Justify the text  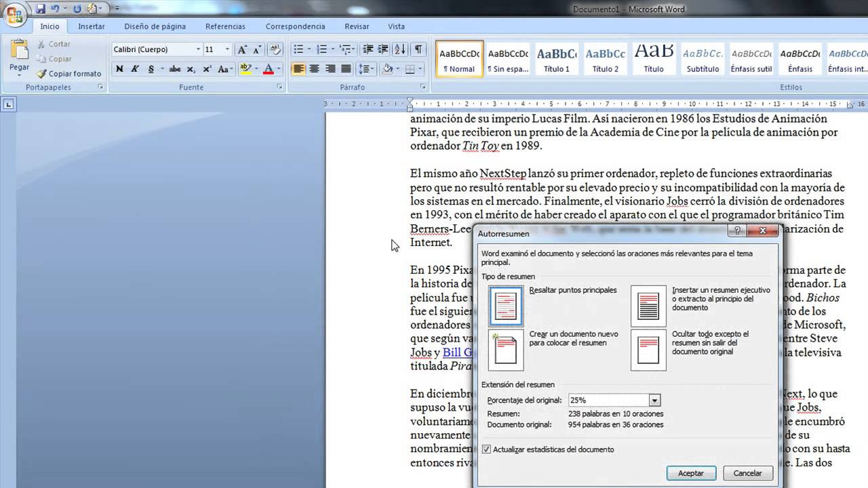(x=346, y=68)
